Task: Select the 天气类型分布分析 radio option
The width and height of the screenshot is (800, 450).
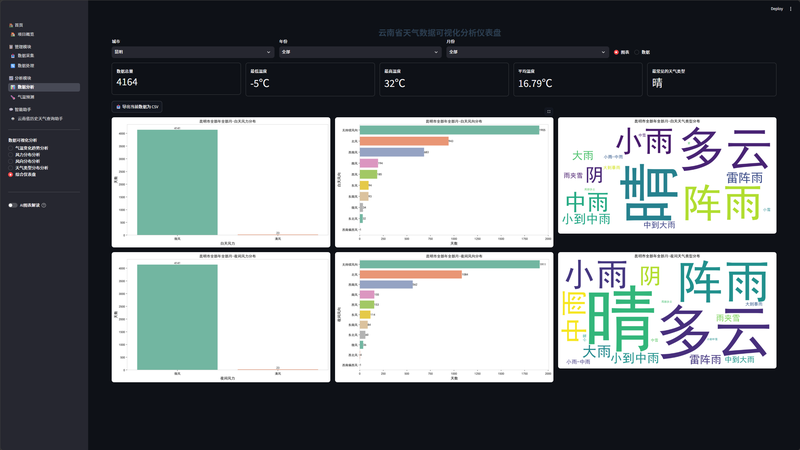Action: 11,168
